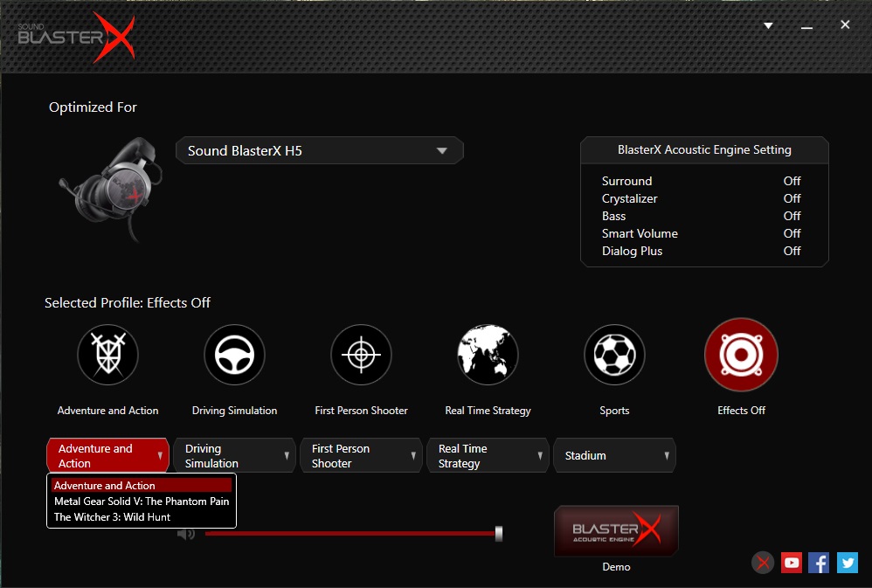The image size is (872, 588).
Task: Expand the Sound BlasterX H5 device dropdown
Action: point(319,151)
